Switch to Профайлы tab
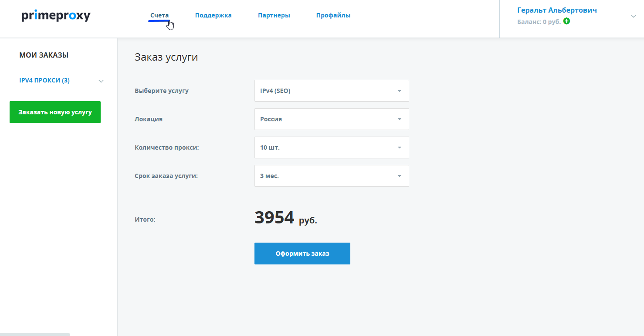This screenshot has height=336, width=644. pyautogui.click(x=333, y=15)
